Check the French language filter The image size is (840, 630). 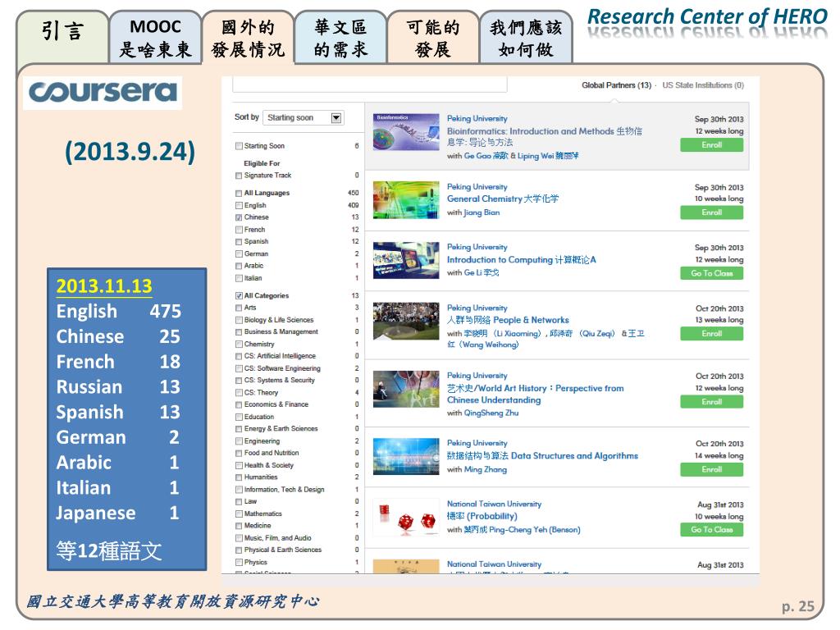pos(239,230)
